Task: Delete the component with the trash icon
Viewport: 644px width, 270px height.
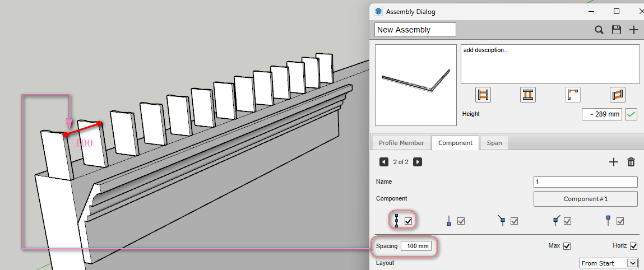Action: tap(631, 162)
